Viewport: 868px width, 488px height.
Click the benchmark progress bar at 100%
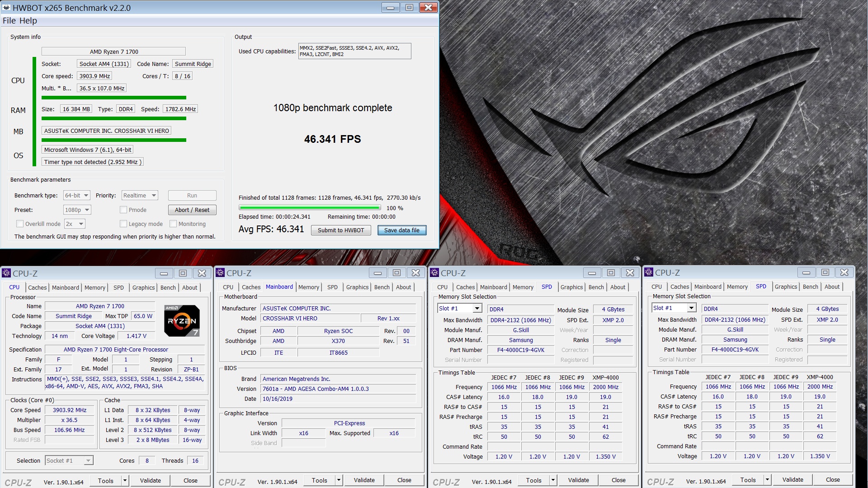click(x=310, y=208)
